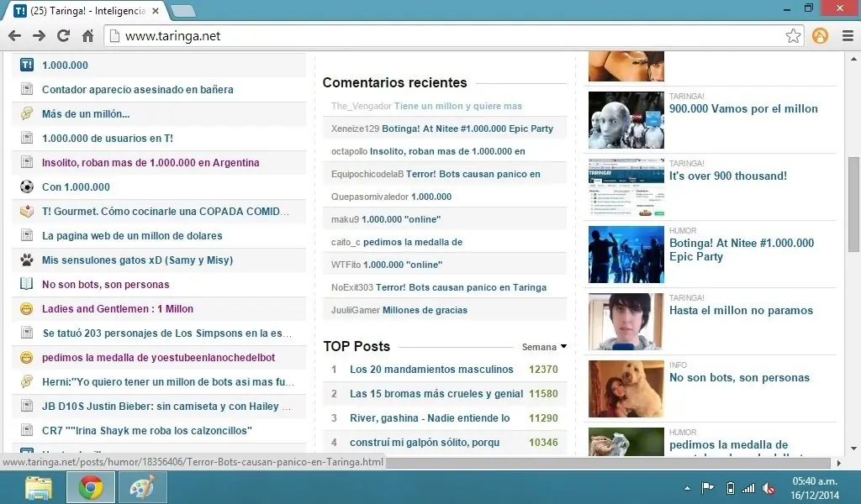Viewport: 861px width, 504px height.
Task: Click the T! icon beside 1.000.000 post
Action: pyautogui.click(x=26, y=66)
